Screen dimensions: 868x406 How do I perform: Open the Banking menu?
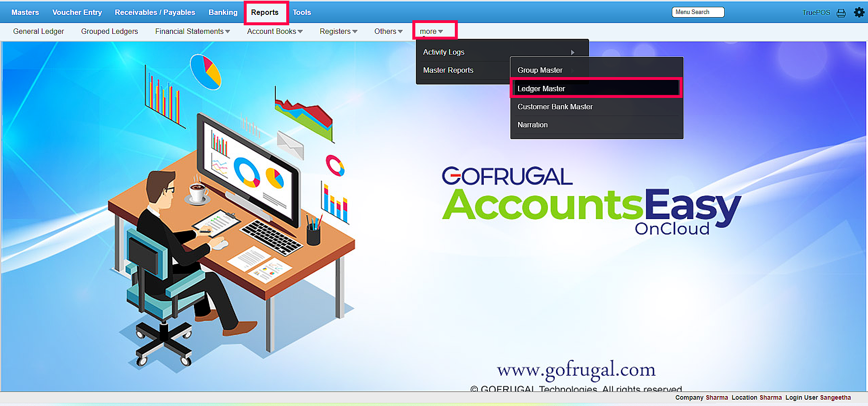[x=223, y=12]
